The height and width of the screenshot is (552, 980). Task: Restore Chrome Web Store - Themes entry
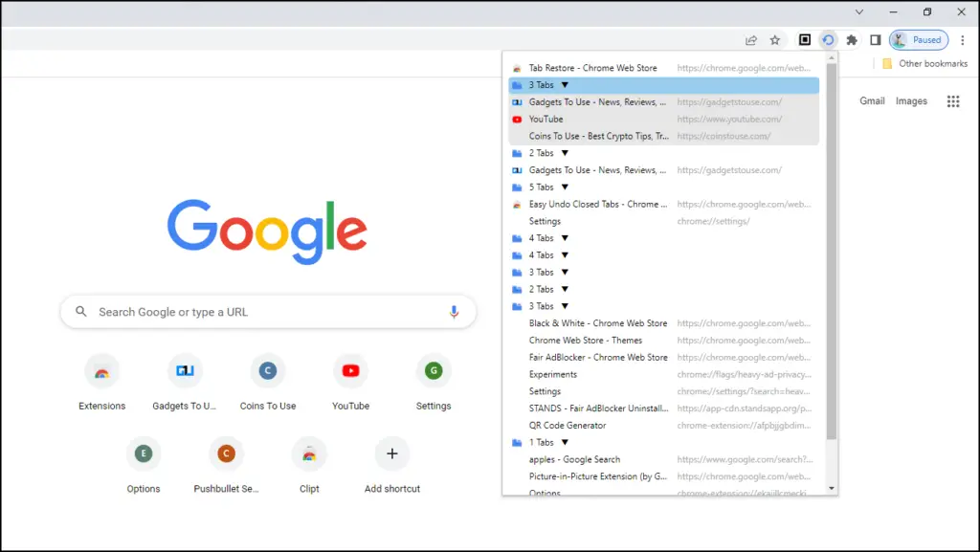coord(664,341)
